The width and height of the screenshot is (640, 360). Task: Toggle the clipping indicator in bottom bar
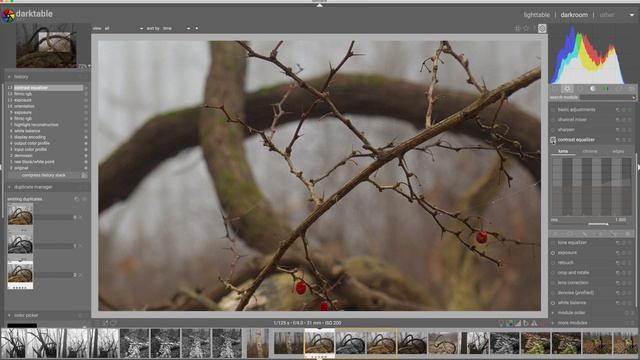click(518, 323)
